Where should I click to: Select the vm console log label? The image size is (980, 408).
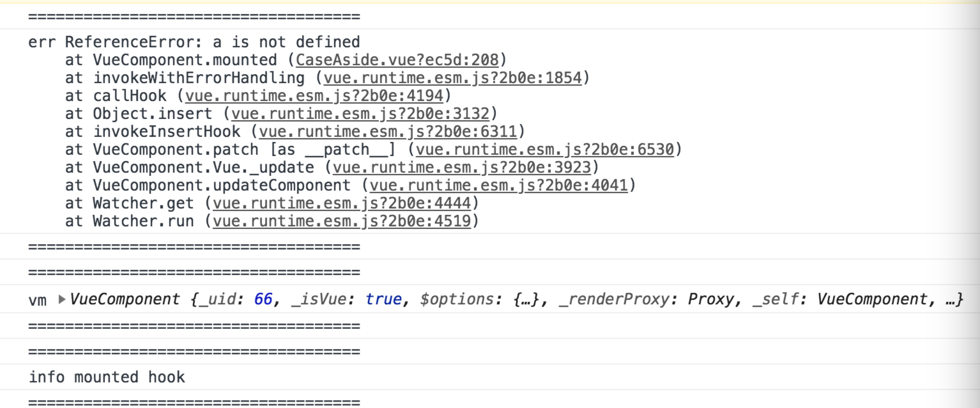pos(38,300)
